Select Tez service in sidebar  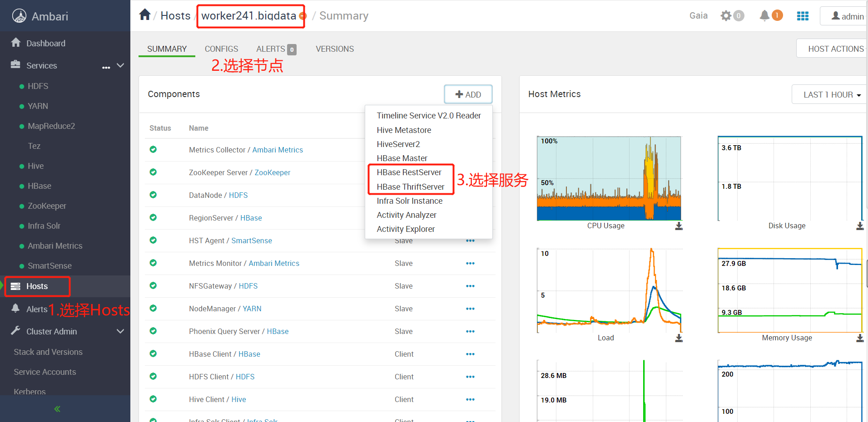(34, 146)
